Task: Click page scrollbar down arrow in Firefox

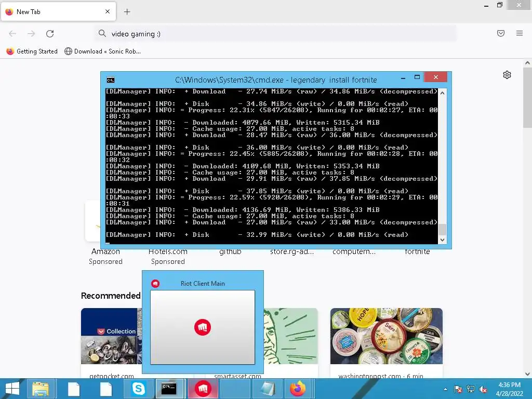Action: [527, 374]
